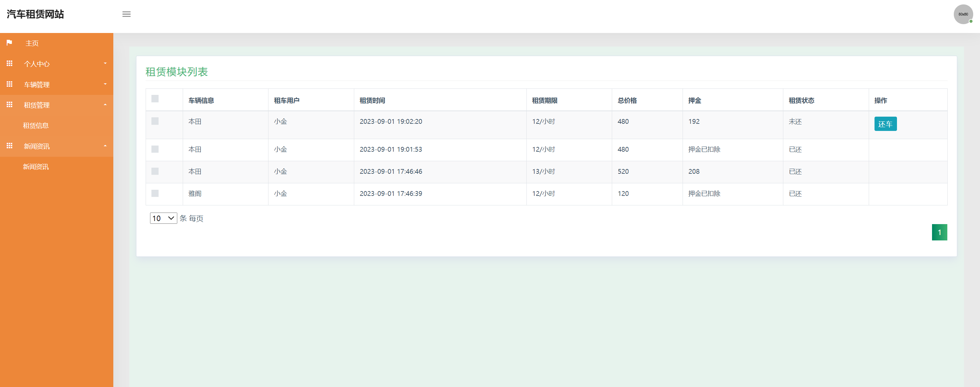The image size is (980, 387).
Task: Click the 押金 column header
Action: pos(695,100)
